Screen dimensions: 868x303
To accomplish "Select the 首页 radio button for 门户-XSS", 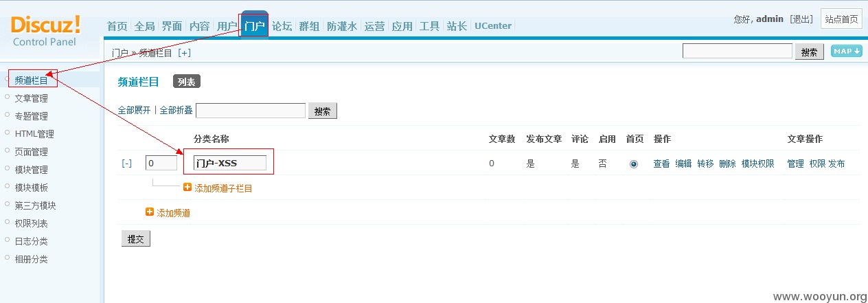I will click(x=634, y=164).
